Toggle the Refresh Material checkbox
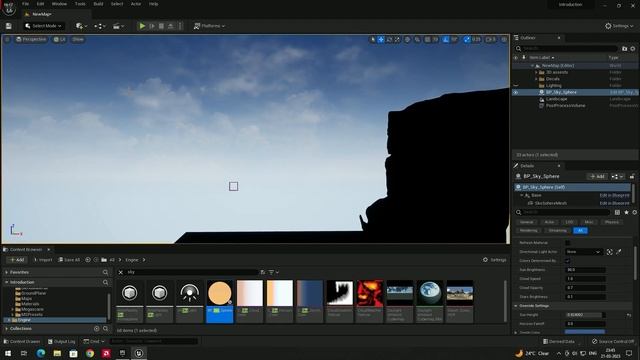The height and width of the screenshot is (360, 640). click(x=568, y=243)
